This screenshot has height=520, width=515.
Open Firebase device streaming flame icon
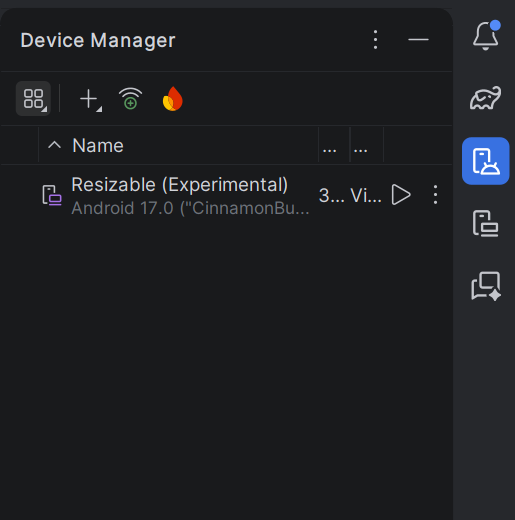pyautogui.click(x=173, y=99)
